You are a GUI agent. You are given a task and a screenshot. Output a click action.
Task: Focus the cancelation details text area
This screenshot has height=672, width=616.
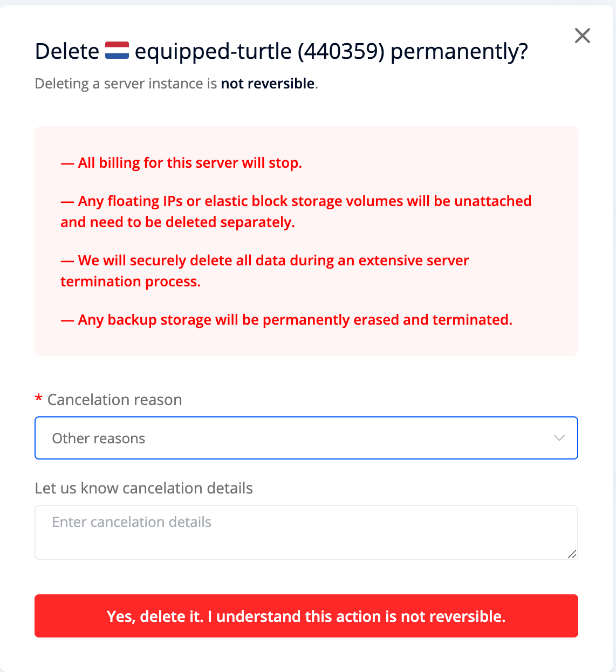tap(306, 532)
